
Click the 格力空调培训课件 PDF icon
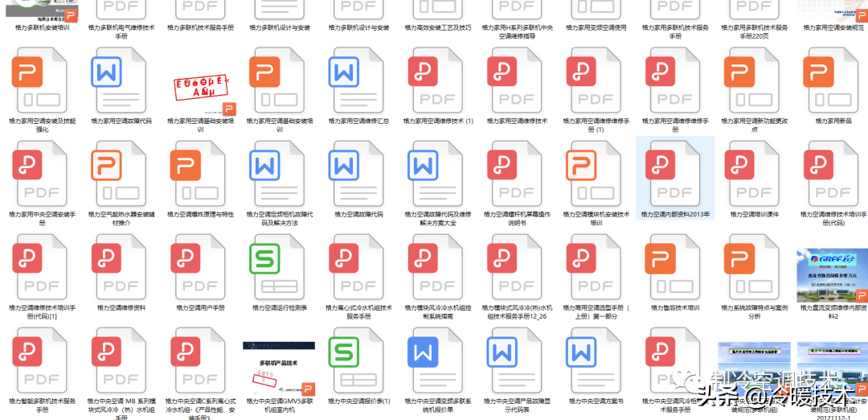click(751, 174)
